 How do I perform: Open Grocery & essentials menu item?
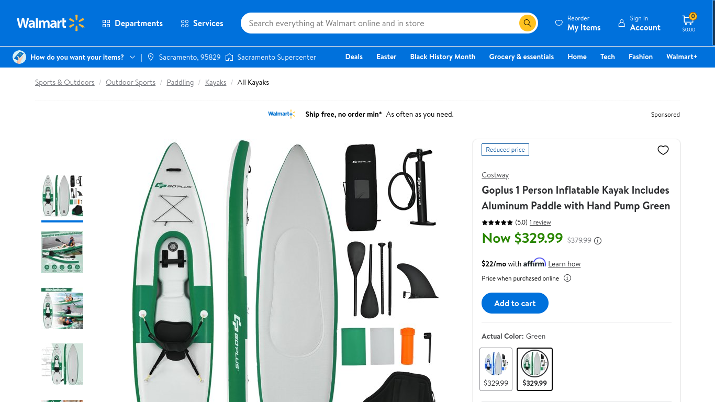(x=521, y=57)
